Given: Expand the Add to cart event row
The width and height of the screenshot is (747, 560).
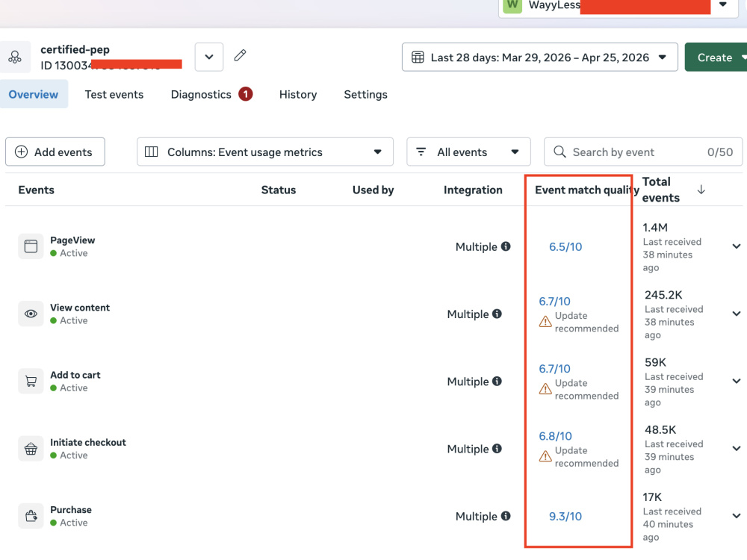Looking at the screenshot, I should [x=737, y=381].
